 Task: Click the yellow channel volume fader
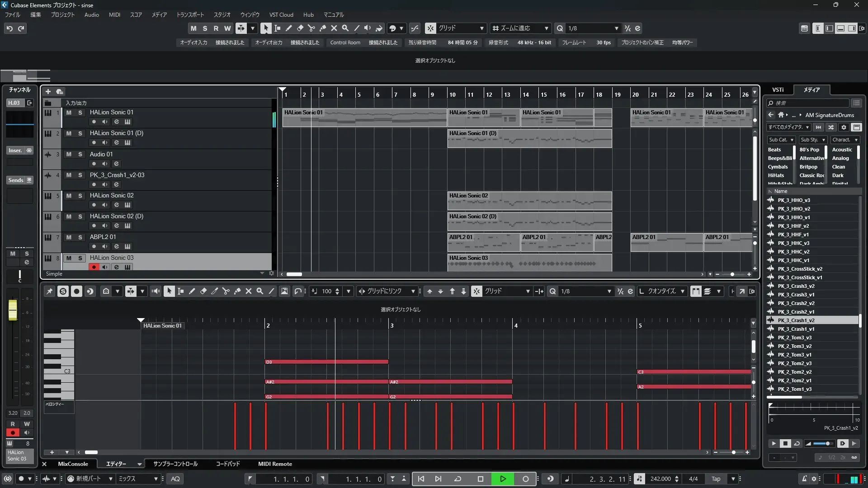coord(13,310)
